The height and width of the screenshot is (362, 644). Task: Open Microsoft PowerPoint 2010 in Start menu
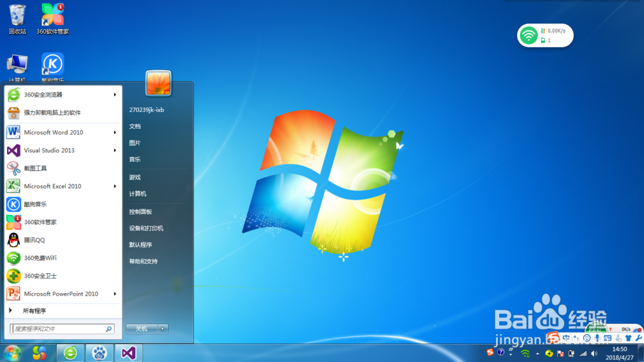62,294
